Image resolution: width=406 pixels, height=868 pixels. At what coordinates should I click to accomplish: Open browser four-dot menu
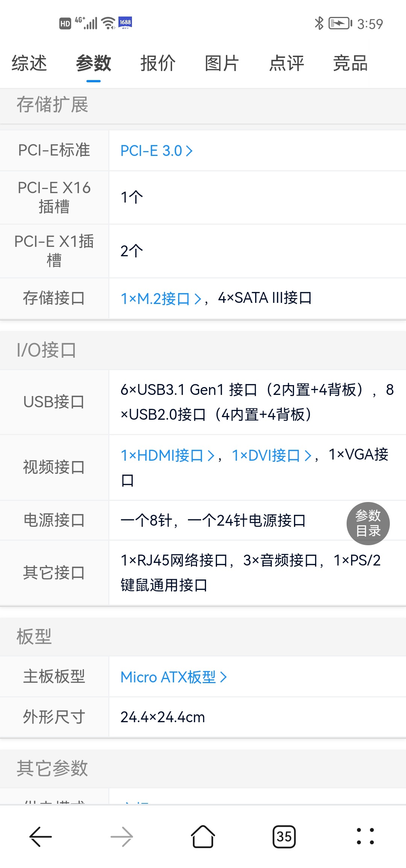click(365, 837)
